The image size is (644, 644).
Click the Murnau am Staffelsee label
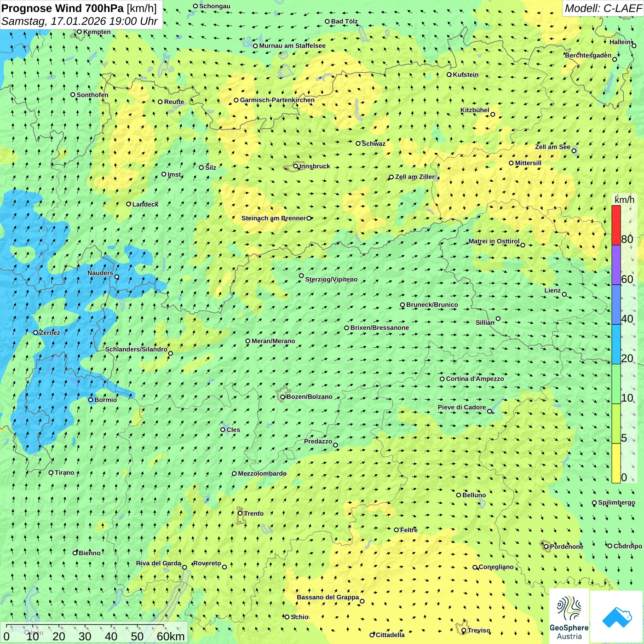[292, 46]
